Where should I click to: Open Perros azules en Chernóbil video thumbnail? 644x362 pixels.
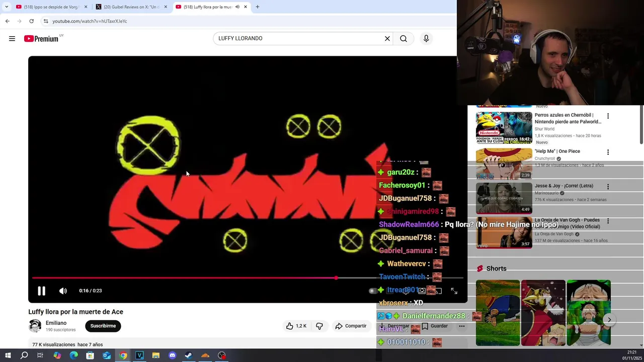click(x=504, y=128)
